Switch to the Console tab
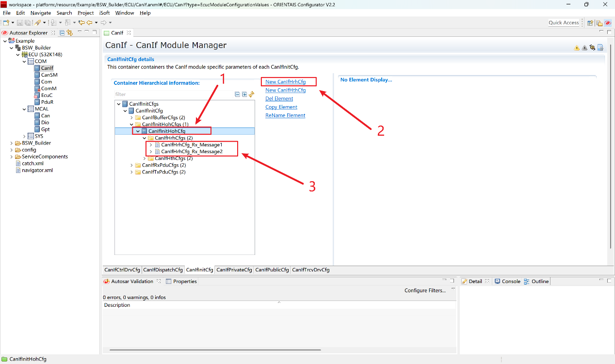This screenshot has width=615, height=364. 510,282
